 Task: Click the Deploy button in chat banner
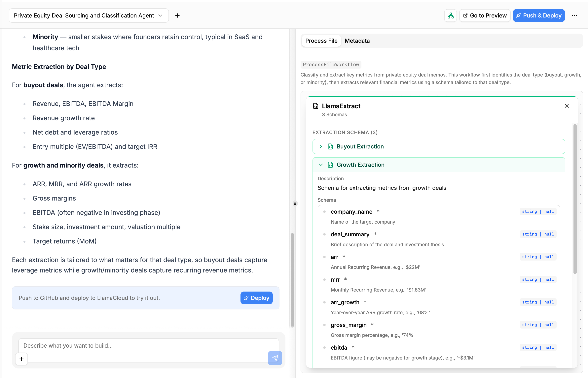pos(256,298)
